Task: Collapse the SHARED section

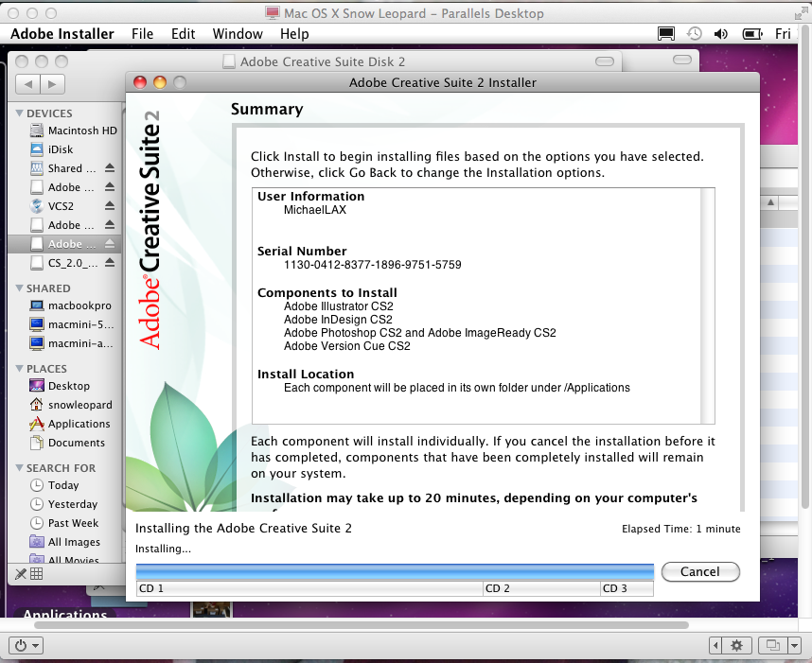Action: click(20, 288)
